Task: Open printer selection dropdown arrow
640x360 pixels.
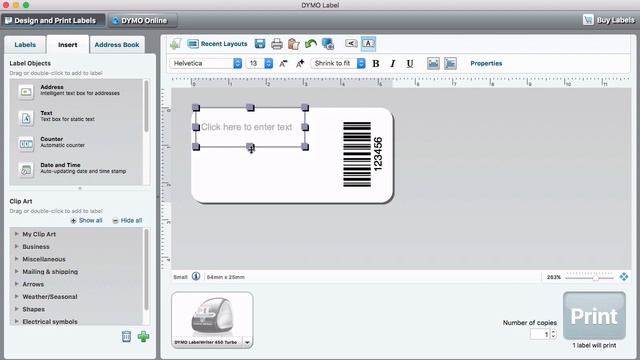Action: (247, 342)
